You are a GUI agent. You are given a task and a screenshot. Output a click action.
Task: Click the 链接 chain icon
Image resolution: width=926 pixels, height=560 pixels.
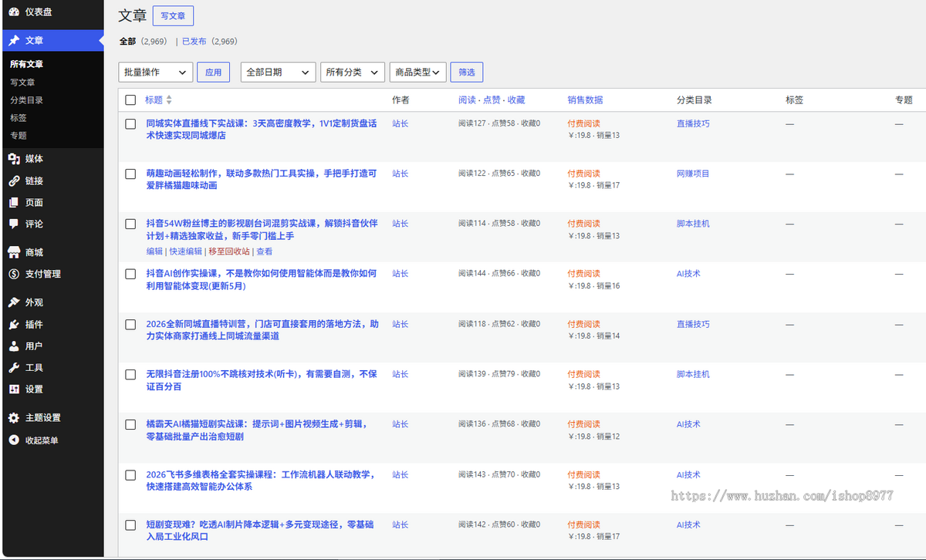[14, 180]
